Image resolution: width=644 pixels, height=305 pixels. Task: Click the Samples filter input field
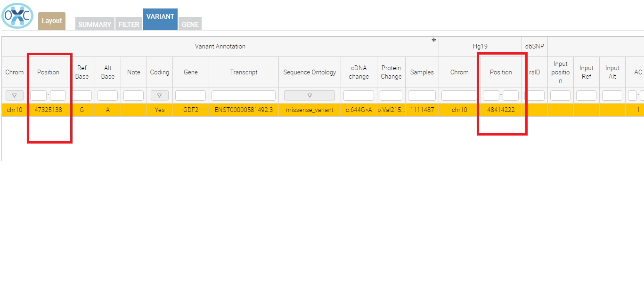point(422,95)
